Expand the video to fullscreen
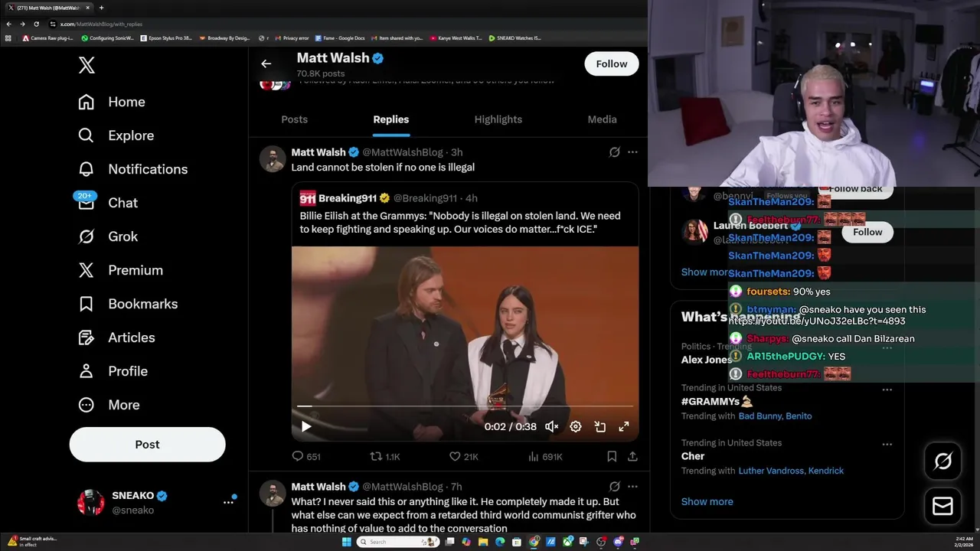 [624, 426]
